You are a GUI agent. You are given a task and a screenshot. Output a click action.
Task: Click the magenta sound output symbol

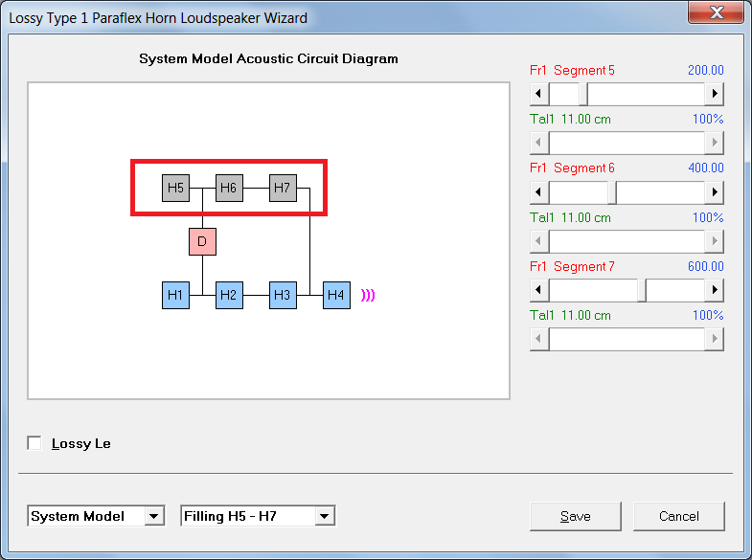click(x=368, y=295)
